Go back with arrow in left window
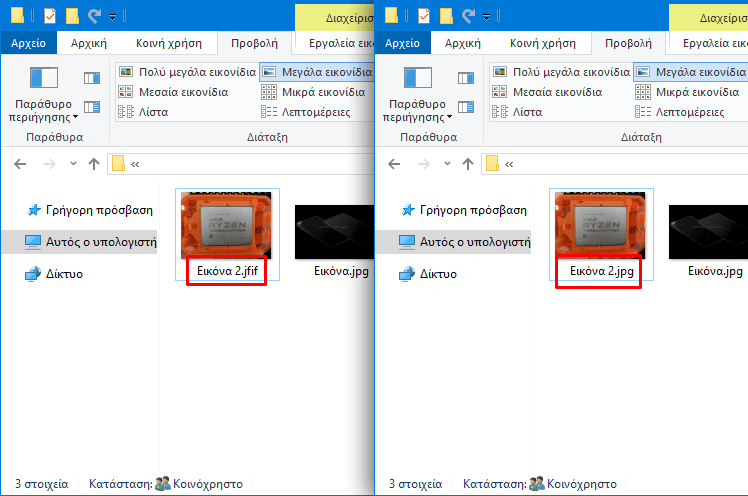The image size is (748, 496). point(20,164)
